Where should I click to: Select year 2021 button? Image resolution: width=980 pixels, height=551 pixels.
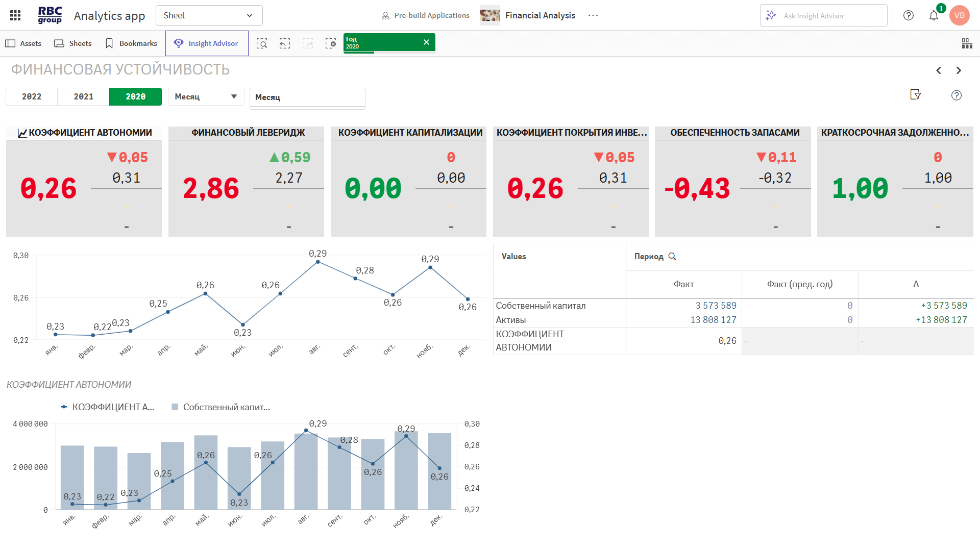pos(84,96)
